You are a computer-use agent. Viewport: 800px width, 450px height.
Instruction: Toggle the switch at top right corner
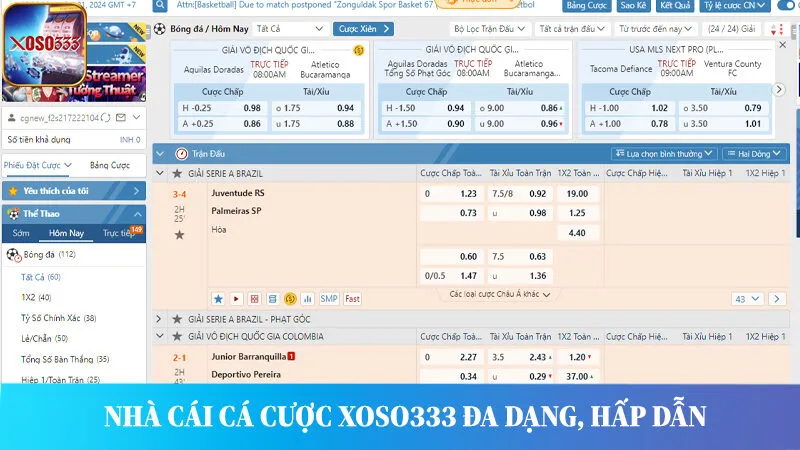(x=787, y=6)
